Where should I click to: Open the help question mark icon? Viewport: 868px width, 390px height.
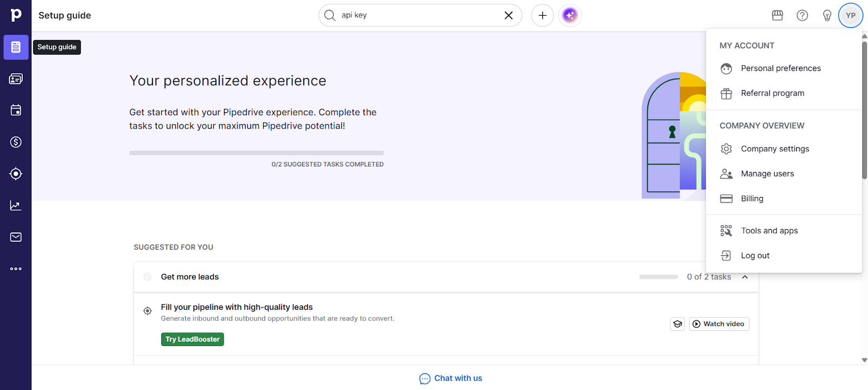[x=802, y=15]
